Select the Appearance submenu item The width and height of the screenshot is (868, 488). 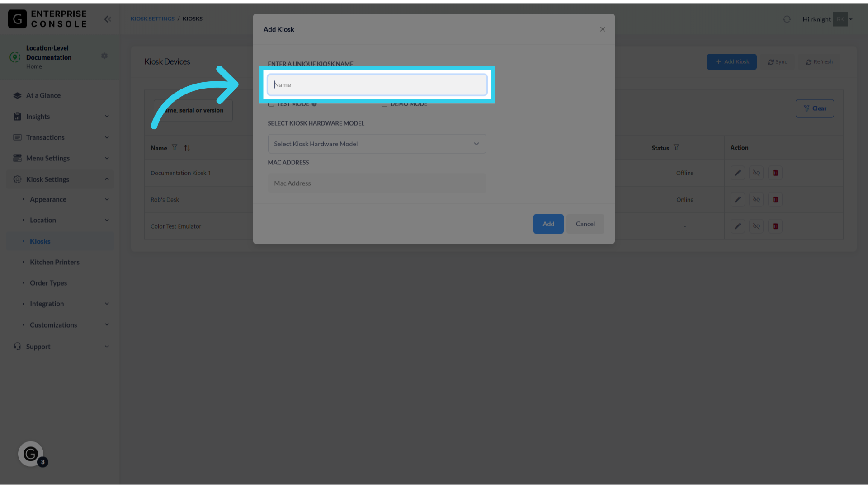[48, 199]
